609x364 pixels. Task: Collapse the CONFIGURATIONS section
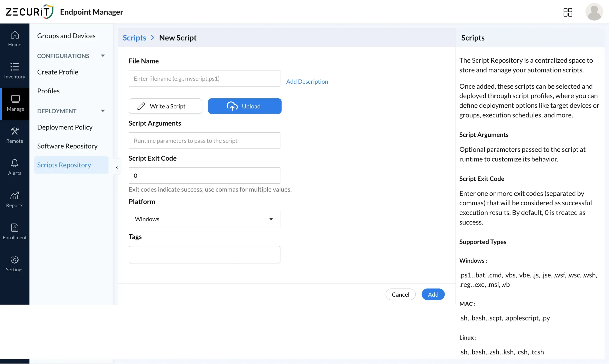pyautogui.click(x=103, y=55)
